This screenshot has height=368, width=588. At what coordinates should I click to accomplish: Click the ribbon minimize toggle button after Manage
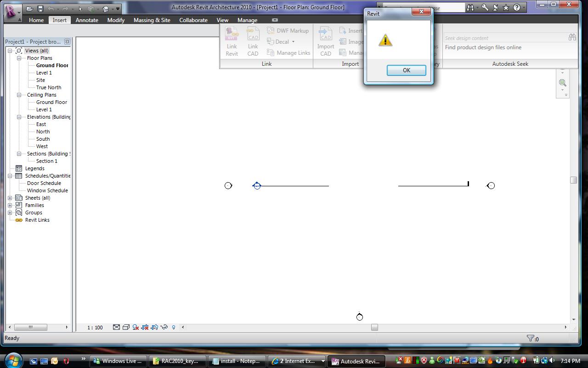275,20
